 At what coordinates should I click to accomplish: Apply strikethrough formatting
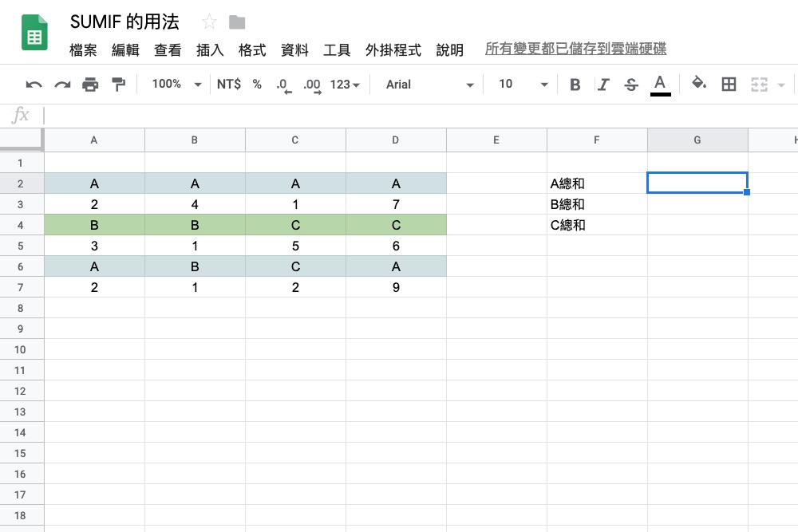[x=630, y=84]
